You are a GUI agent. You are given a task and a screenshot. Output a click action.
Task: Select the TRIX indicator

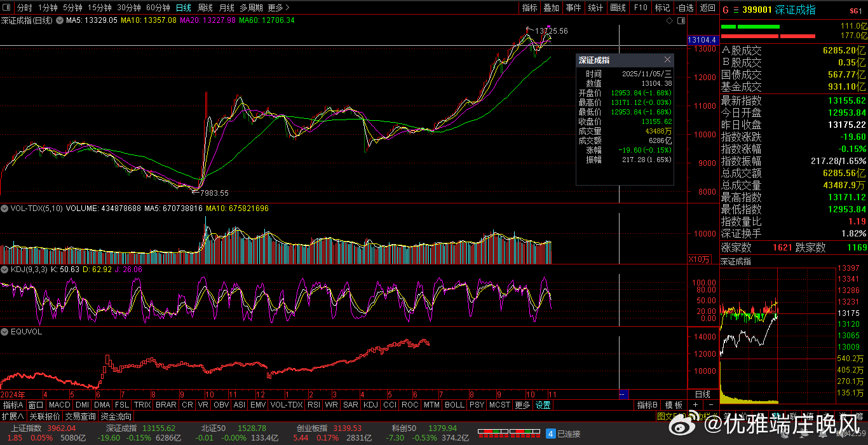[x=142, y=405]
